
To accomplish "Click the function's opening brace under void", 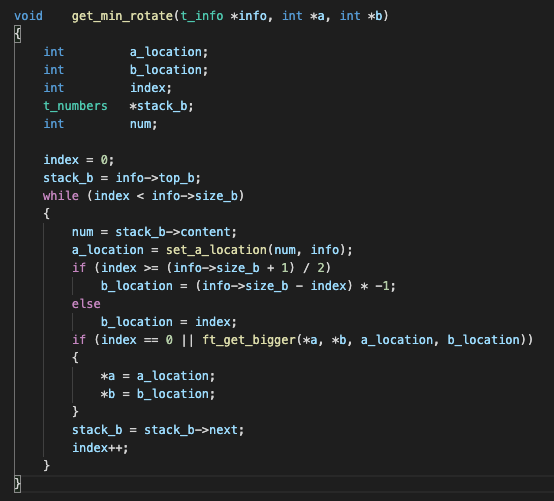I will click(x=17, y=34).
